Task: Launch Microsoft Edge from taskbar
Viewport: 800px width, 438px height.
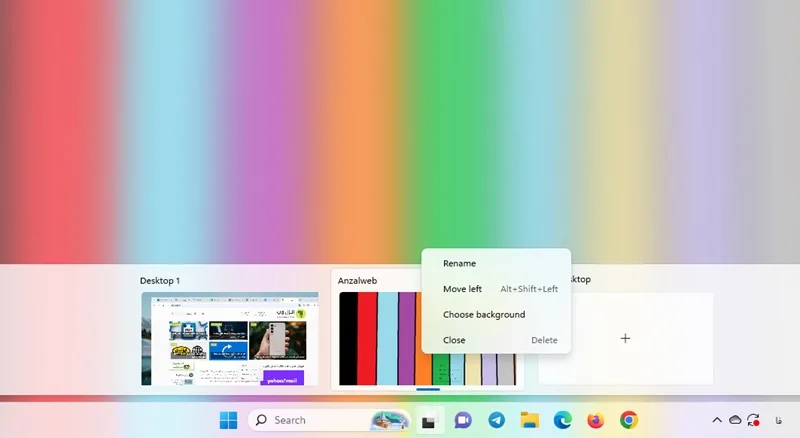Action: pyautogui.click(x=563, y=420)
